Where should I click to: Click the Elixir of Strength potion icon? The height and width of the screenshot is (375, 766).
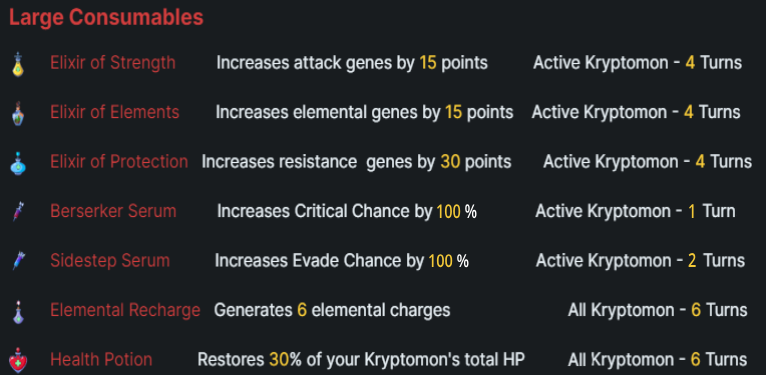(18, 64)
